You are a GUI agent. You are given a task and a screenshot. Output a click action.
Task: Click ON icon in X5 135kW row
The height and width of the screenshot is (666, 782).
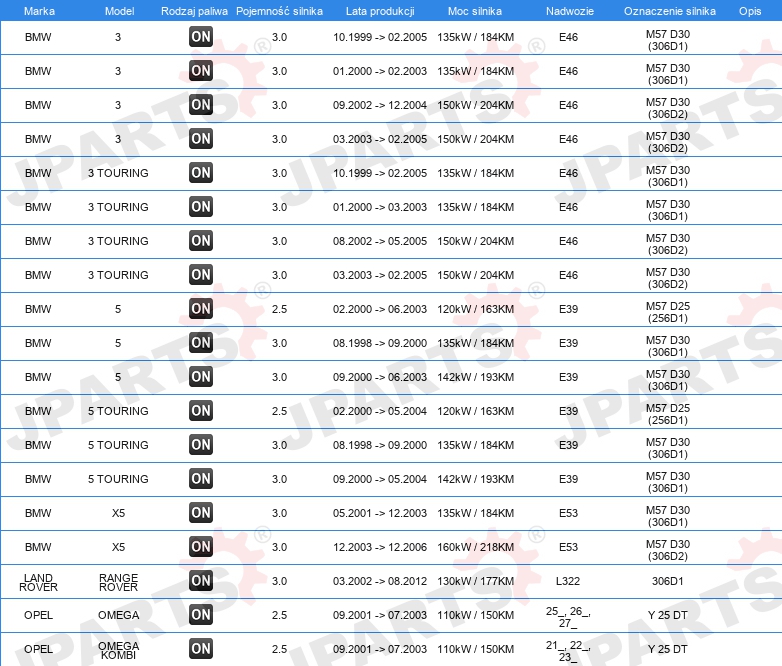click(x=201, y=512)
